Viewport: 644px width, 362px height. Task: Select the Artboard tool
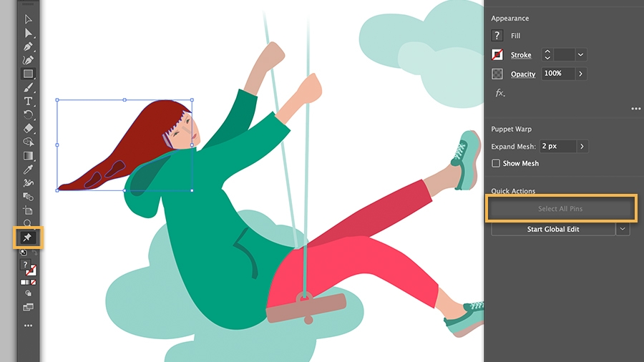tap(28, 210)
